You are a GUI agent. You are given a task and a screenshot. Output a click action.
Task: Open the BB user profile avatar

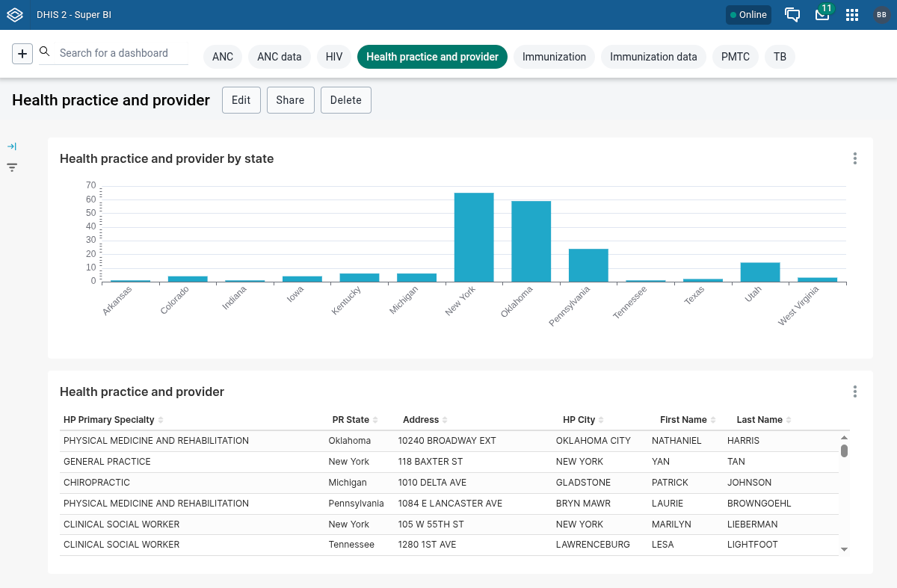point(881,15)
